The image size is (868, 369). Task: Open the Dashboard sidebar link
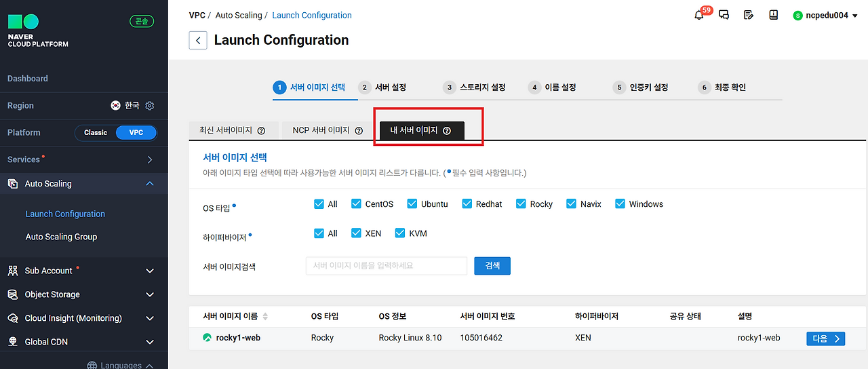28,79
